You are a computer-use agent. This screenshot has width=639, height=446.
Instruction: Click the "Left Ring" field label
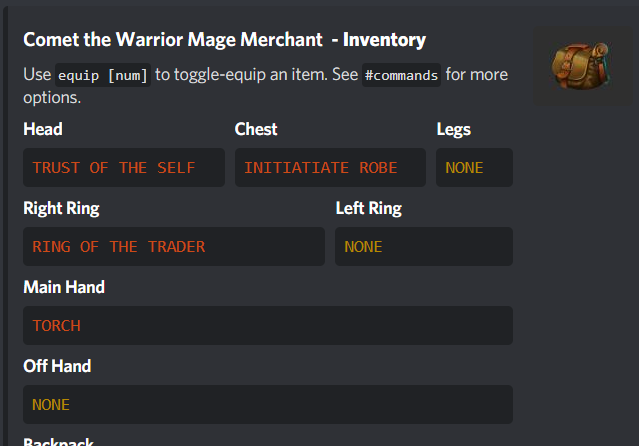click(x=368, y=208)
